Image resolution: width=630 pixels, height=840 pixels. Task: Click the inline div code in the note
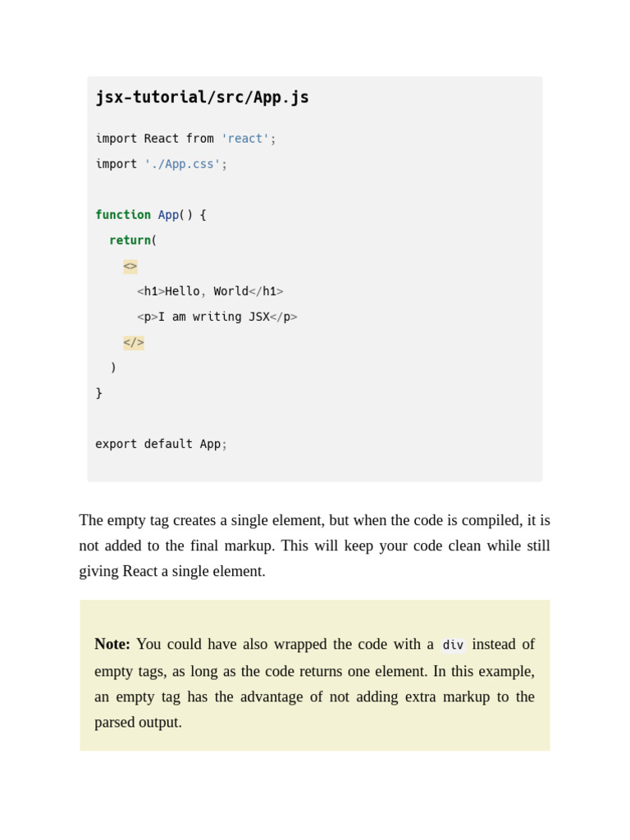point(453,646)
